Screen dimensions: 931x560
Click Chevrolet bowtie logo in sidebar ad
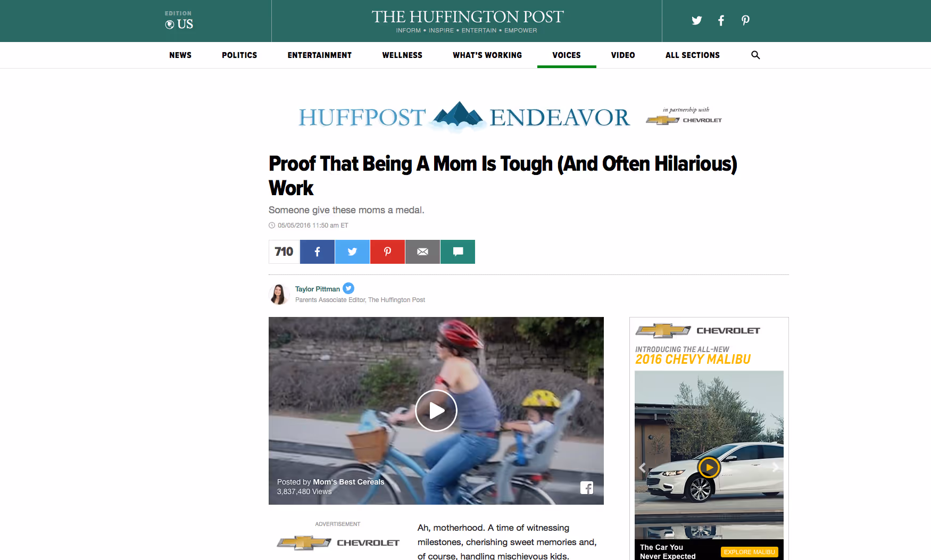coord(663,331)
